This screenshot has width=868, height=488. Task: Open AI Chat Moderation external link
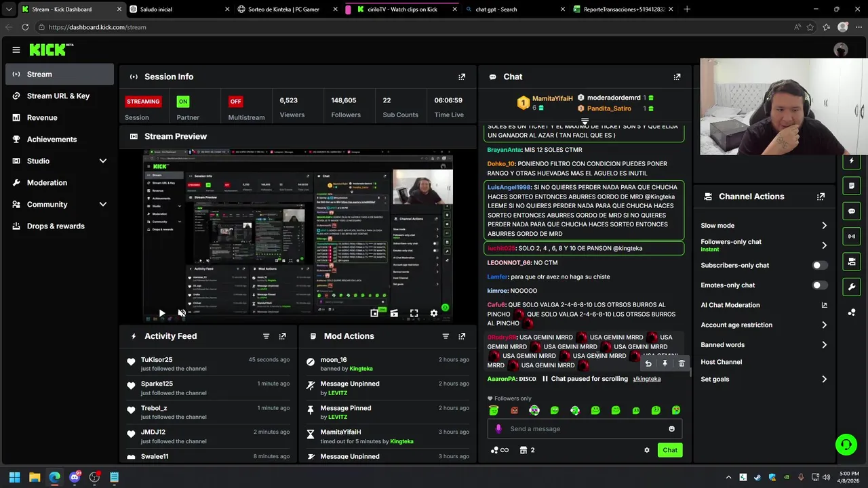(x=824, y=305)
